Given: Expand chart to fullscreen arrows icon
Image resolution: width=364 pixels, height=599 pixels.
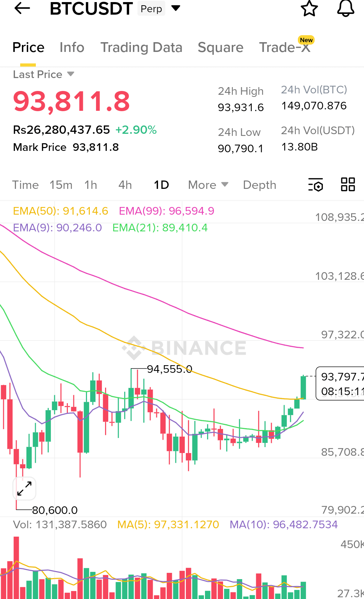Looking at the screenshot, I should pyautogui.click(x=24, y=488).
